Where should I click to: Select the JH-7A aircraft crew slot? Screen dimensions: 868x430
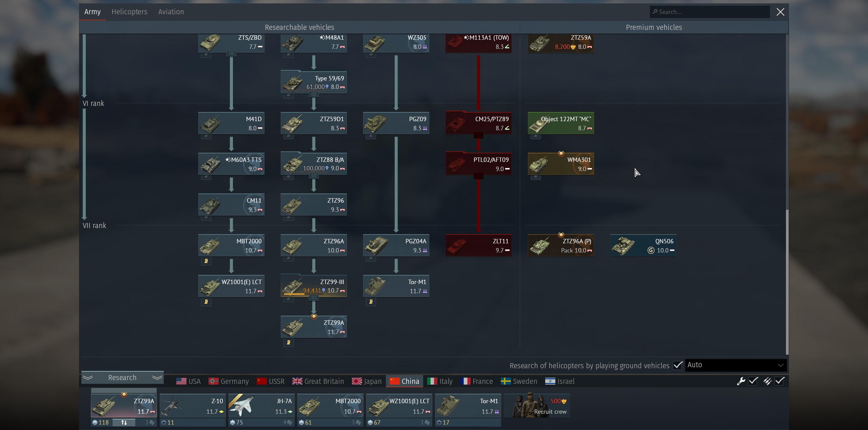point(261,406)
